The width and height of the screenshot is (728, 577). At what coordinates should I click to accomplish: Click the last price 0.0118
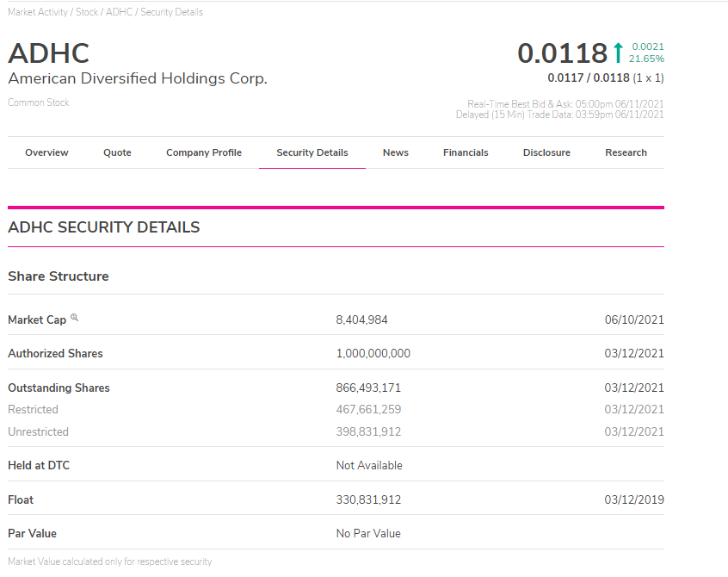(x=562, y=53)
